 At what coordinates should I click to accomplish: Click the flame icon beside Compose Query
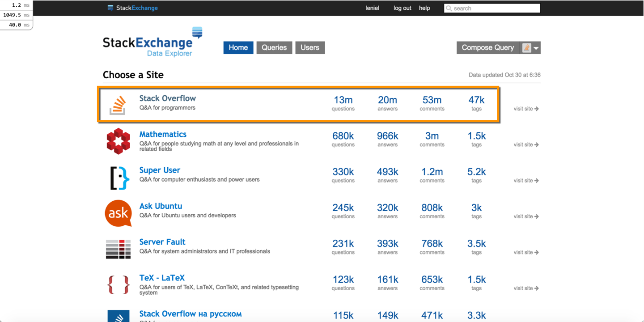click(x=526, y=47)
